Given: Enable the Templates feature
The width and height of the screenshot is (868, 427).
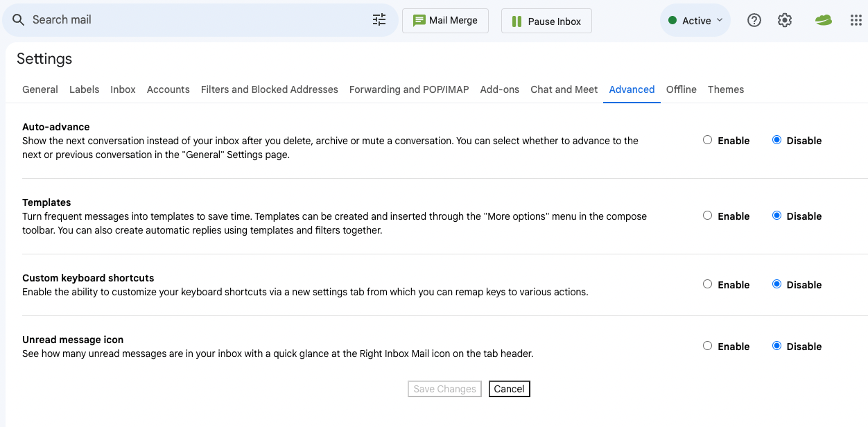Looking at the screenshot, I should 707,216.
